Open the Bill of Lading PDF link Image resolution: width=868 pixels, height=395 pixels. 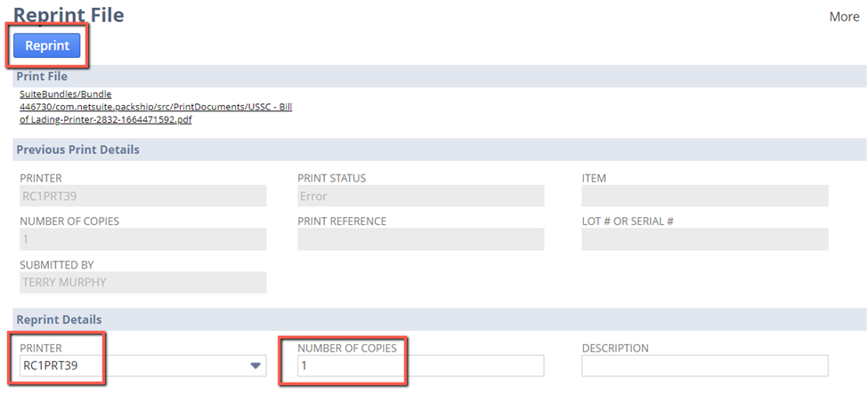(x=156, y=107)
